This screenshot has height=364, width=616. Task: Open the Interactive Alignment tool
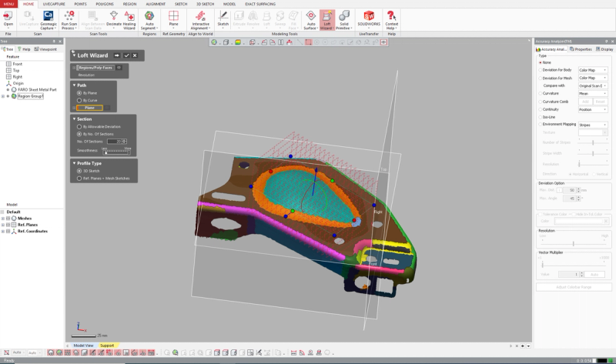pyautogui.click(x=200, y=20)
